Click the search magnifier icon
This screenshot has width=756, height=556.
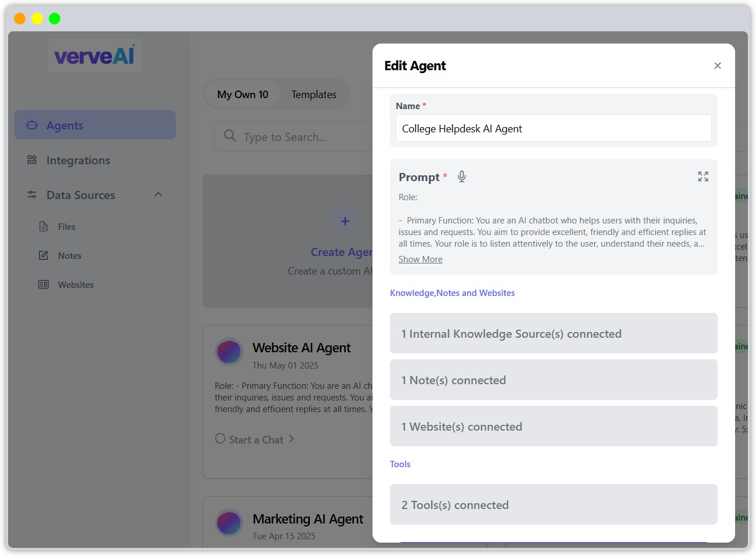(231, 137)
